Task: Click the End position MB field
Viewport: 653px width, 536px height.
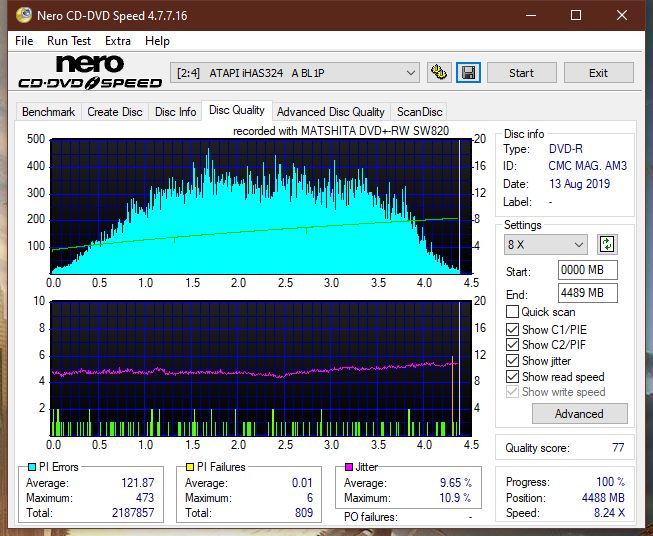Action: [x=588, y=293]
